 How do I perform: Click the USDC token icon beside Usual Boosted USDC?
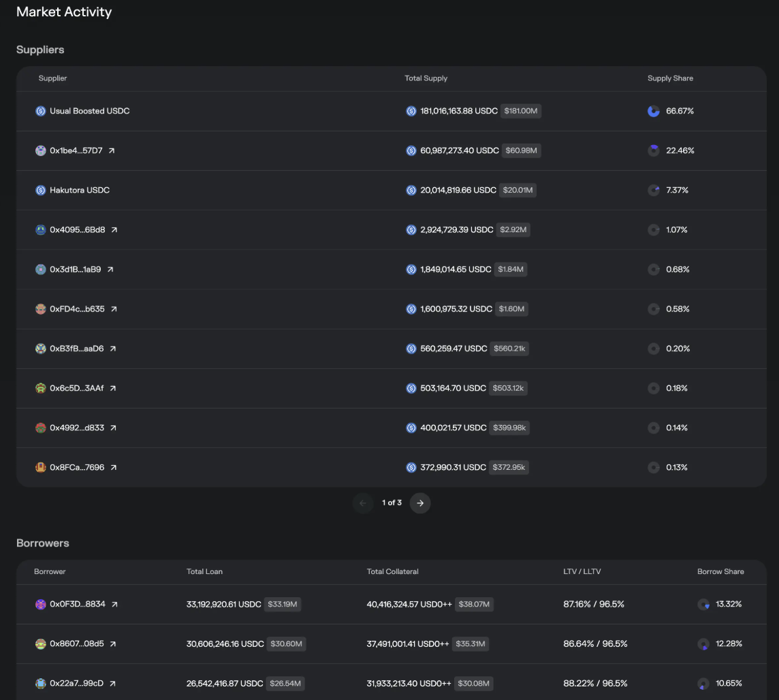click(41, 111)
